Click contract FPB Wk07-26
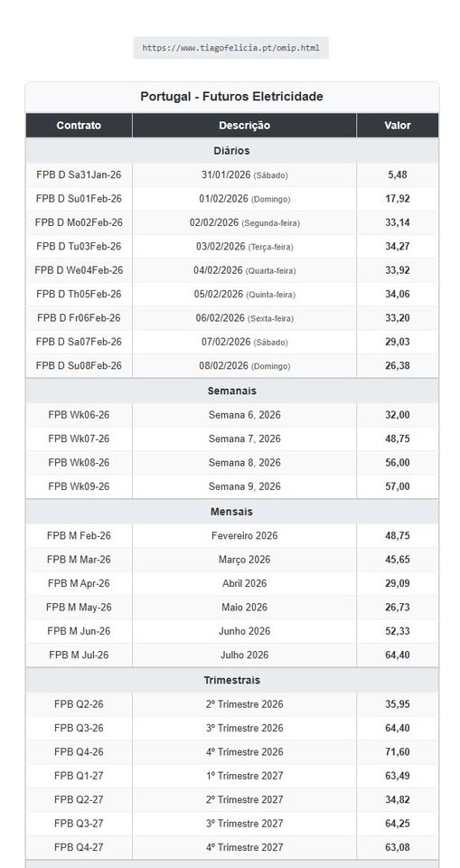This screenshot has width=460, height=868. (79, 439)
